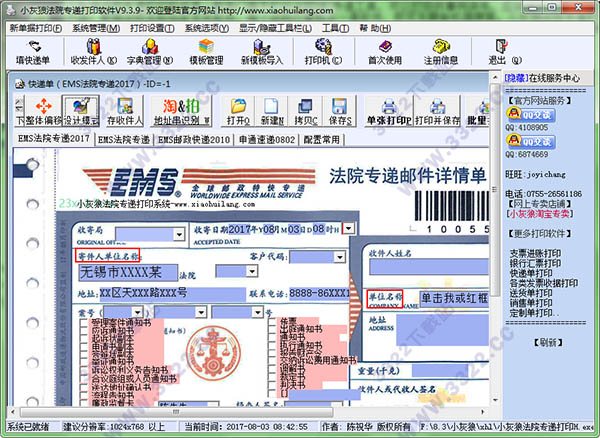Expand the third 案号 dropdown

coord(258,312)
